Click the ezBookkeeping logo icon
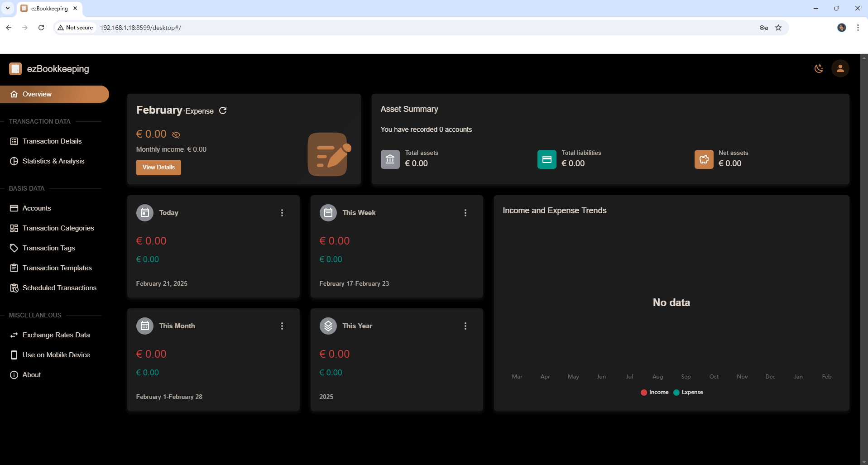The image size is (868, 465). coord(15,69)
